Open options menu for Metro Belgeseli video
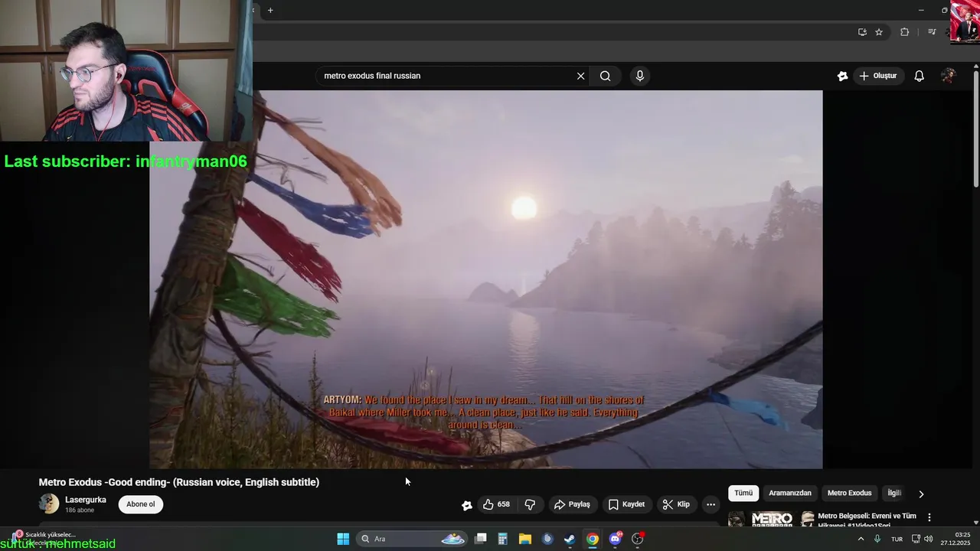Image resolution: width=980 pixels, height=551 pixels. [929, 517]
